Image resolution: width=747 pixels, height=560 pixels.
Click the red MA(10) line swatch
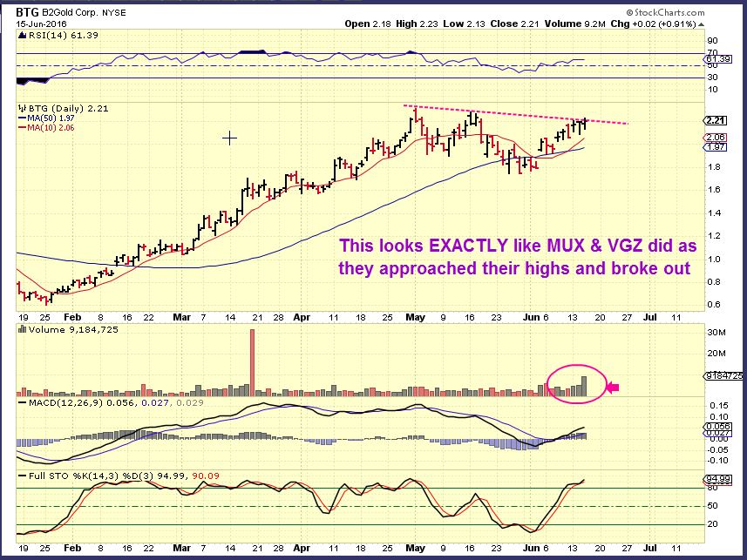coord(22,128)
